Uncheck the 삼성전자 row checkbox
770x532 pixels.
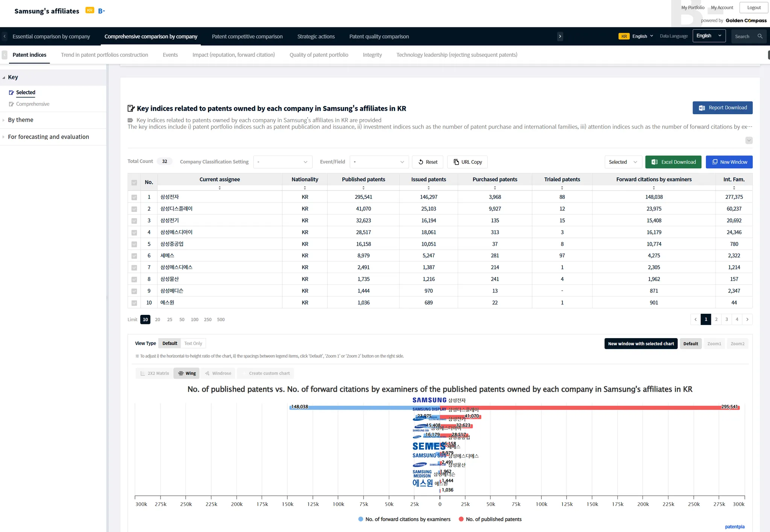point(134,197)
